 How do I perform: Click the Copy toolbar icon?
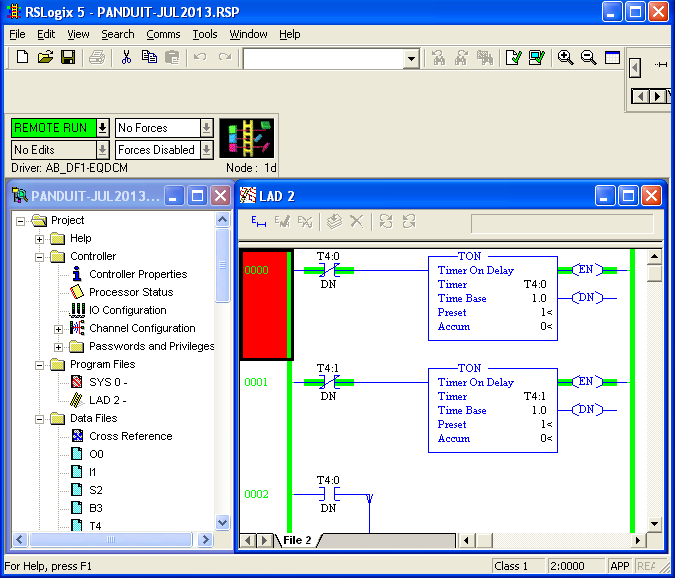tap(149, 57)
